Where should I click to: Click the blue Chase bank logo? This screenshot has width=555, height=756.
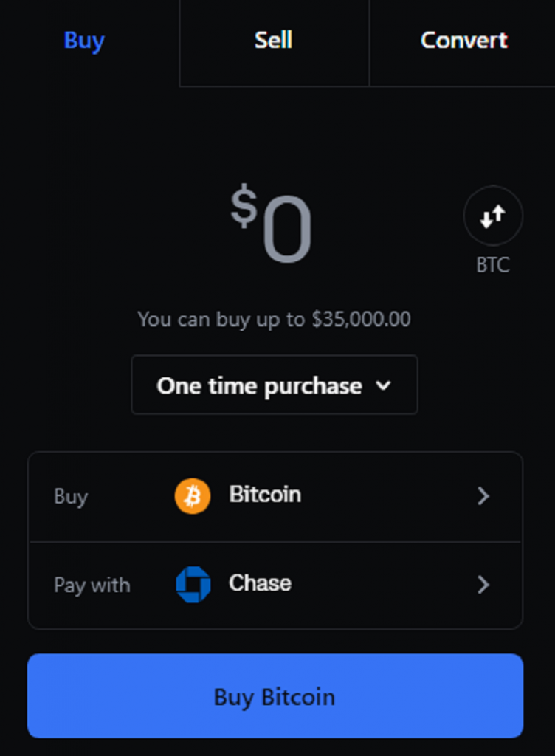pos(193,585)
